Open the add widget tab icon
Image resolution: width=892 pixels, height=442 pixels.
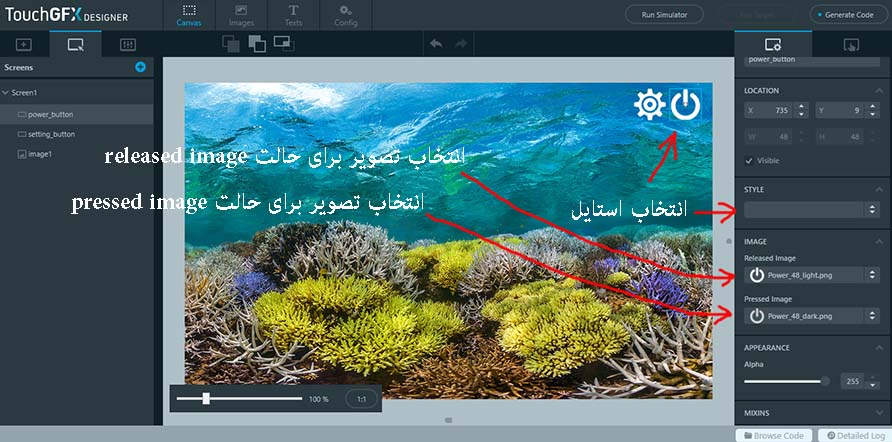pos(24,45)
